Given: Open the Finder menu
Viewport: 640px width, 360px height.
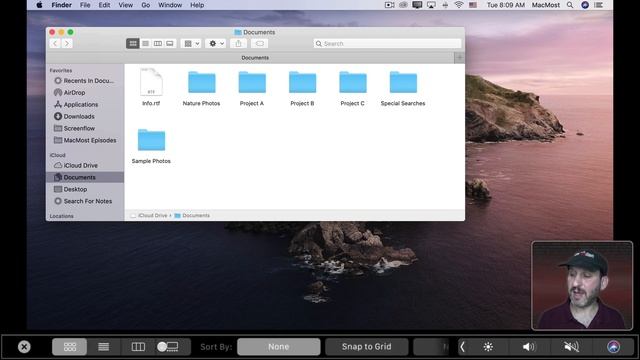Looking at the screenshot, I should pyautogui.click(x=62, y=5).
